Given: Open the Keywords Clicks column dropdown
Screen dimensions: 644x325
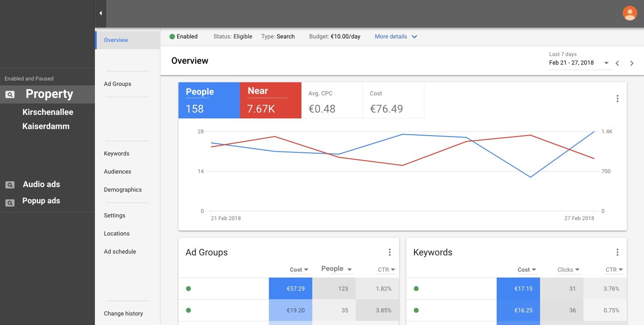Looking at the screenshot, I should pos(568,269).
